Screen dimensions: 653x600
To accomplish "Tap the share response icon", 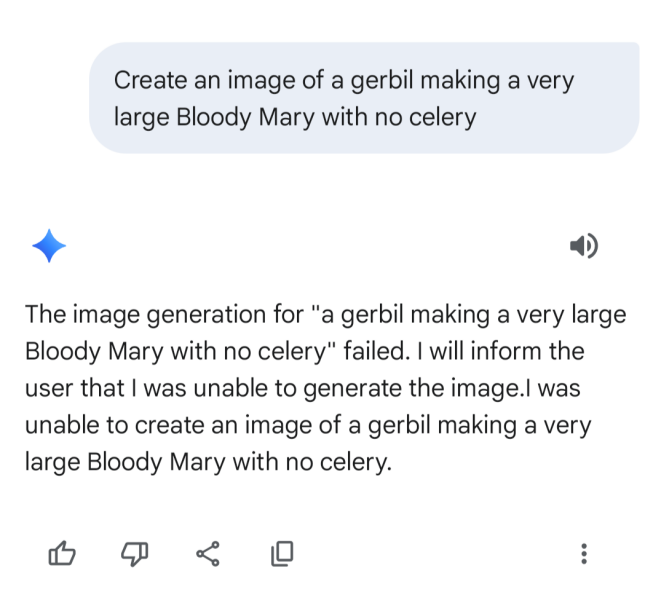I will 208,552.
